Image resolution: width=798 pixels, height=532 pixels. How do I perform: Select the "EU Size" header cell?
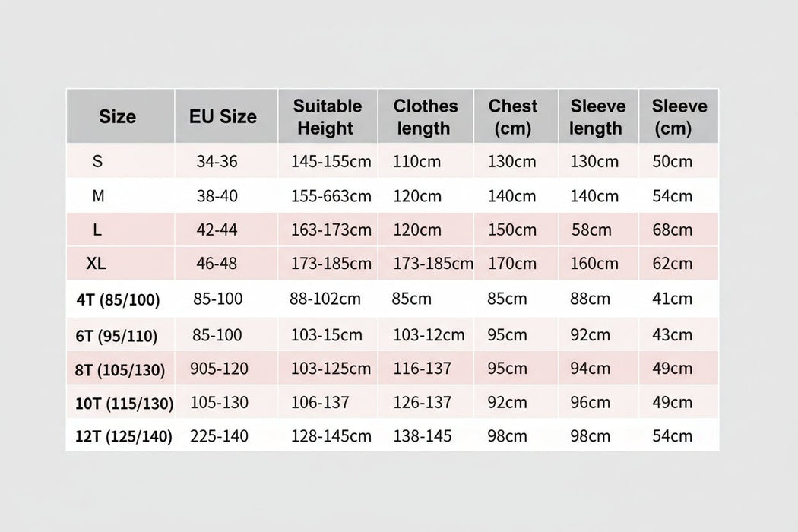(223, 116)
